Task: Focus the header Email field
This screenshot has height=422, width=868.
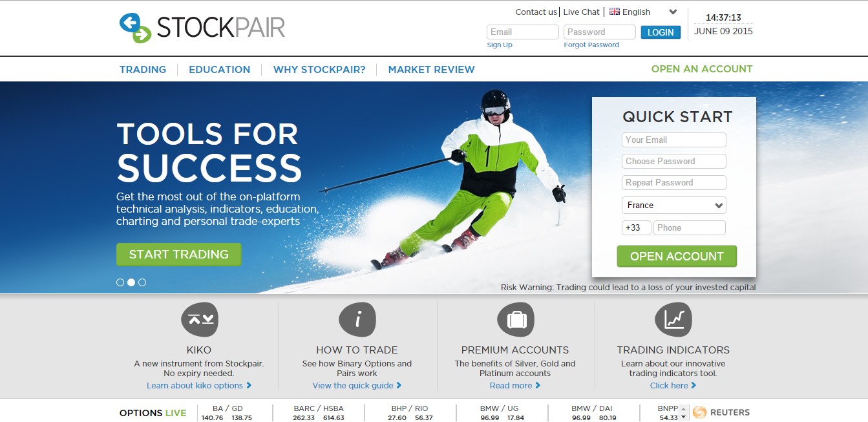Action: [x=523, y=32]
